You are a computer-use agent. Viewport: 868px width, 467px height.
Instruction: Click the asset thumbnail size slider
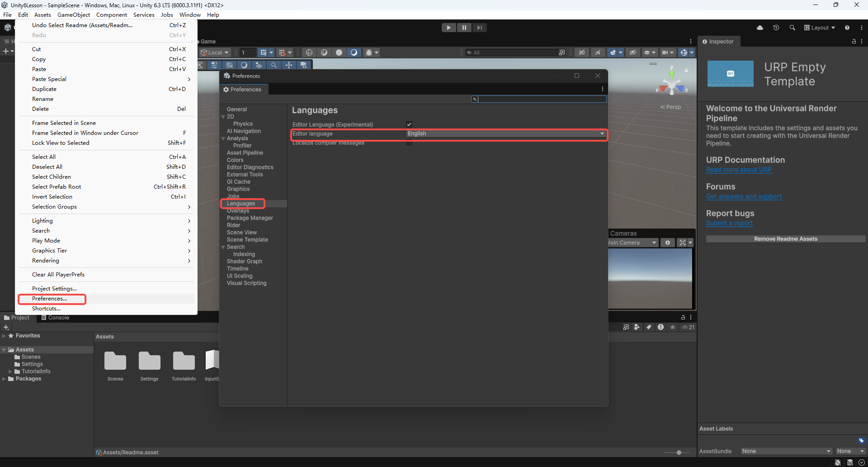pos(679,453)
